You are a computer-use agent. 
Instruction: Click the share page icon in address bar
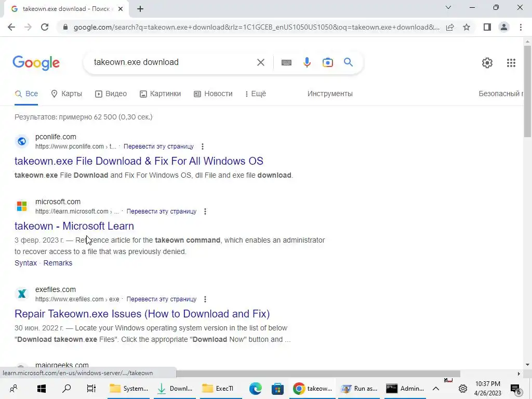tap(450, 27)
